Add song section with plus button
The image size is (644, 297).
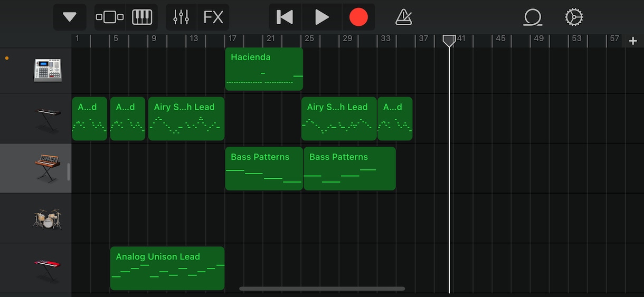click(633, 41)
